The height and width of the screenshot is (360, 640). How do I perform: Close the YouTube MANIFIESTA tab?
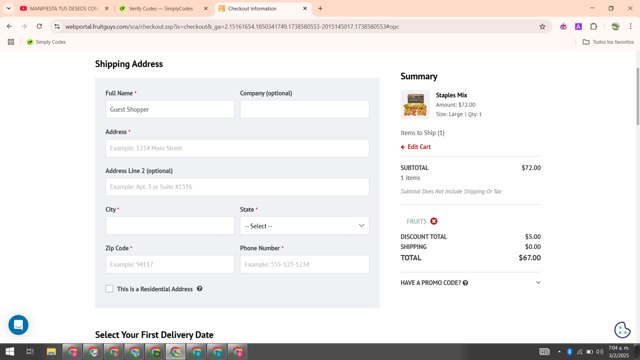click(107, 8)
